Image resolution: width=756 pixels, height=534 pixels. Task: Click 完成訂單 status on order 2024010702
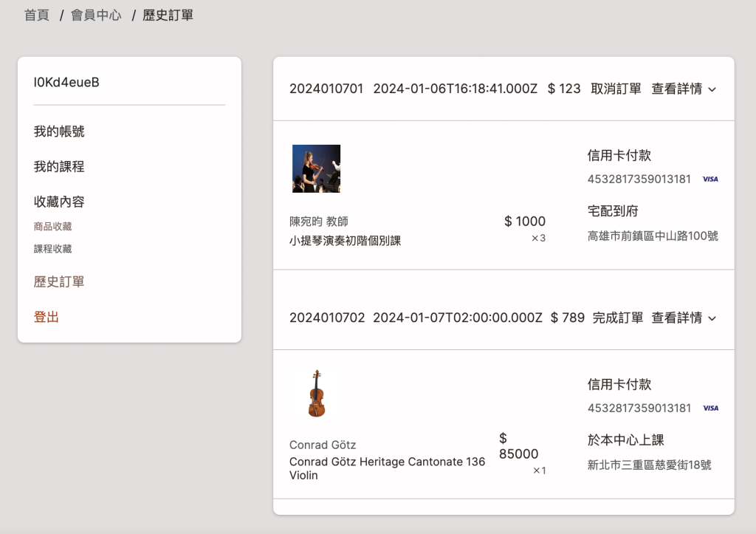click(x=618, y=318)
